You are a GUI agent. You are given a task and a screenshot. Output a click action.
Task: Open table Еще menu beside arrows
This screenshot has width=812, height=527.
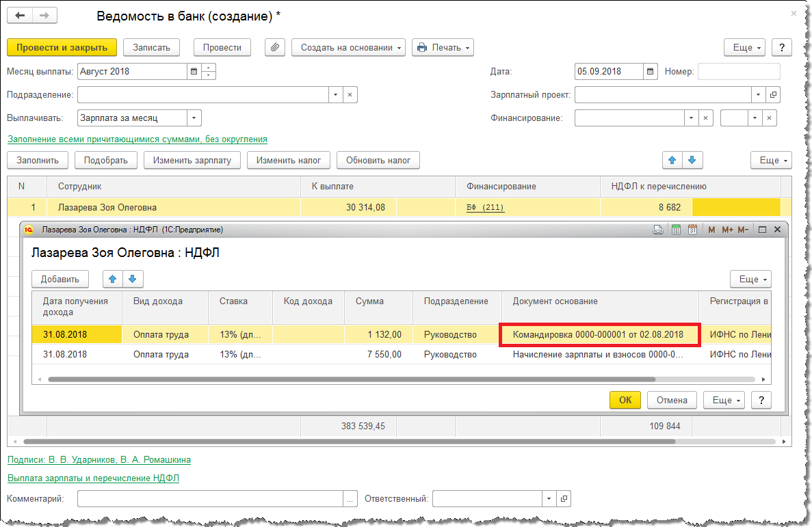coord(771,161)
